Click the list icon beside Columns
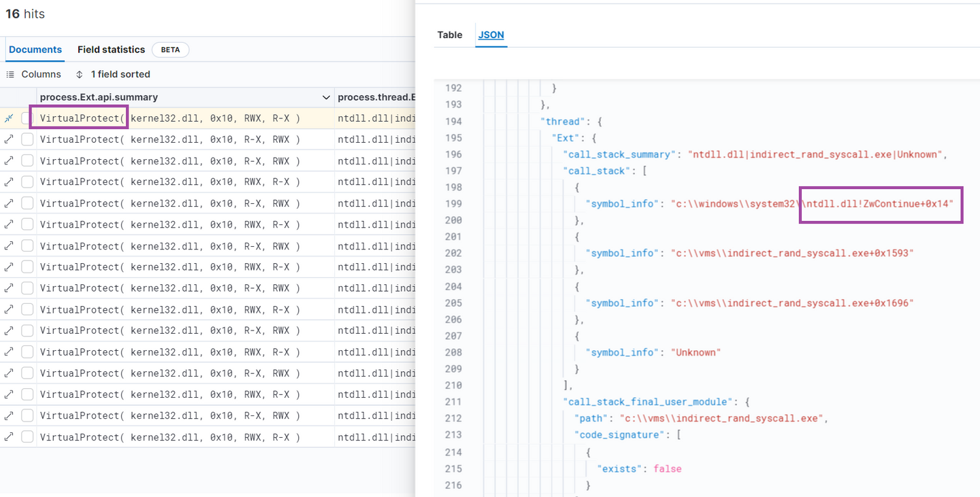 tap(9, 74)
